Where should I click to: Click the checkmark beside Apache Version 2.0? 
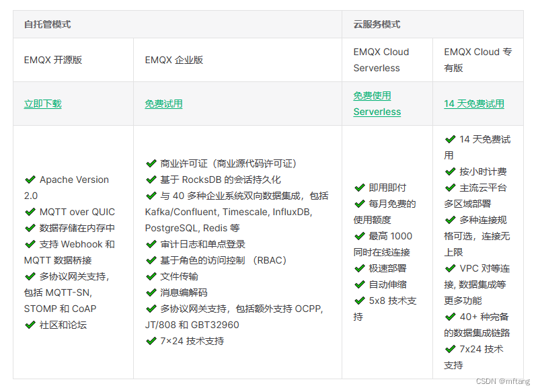(x=31, y=180)
